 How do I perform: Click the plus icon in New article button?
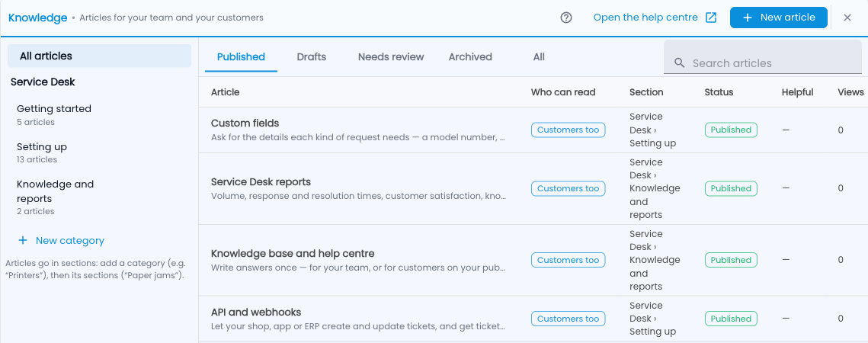(x=748, y=18)
